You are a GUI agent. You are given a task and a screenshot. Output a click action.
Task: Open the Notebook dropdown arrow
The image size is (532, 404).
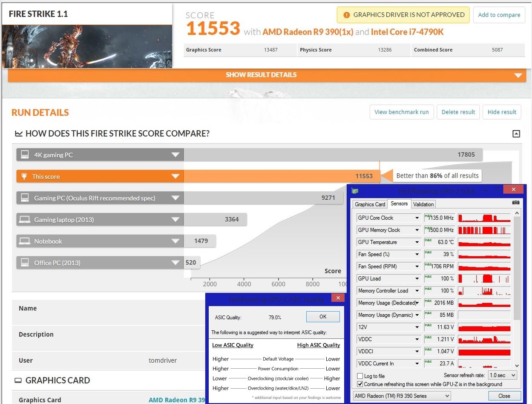coord(175,241)
